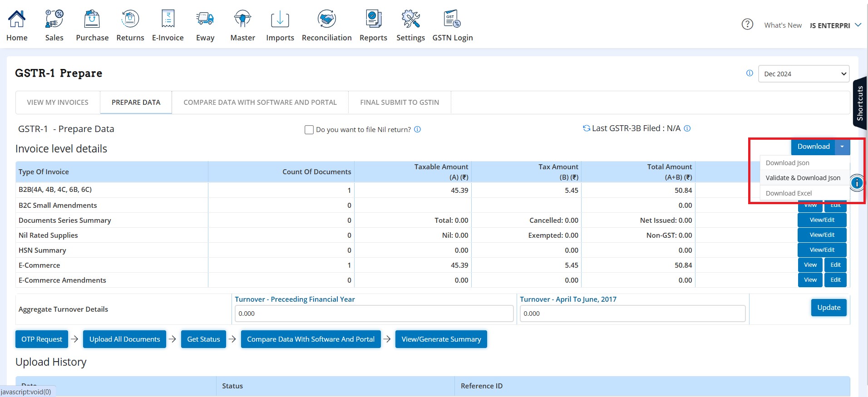Open the Eway truck icon

point(205,19)
